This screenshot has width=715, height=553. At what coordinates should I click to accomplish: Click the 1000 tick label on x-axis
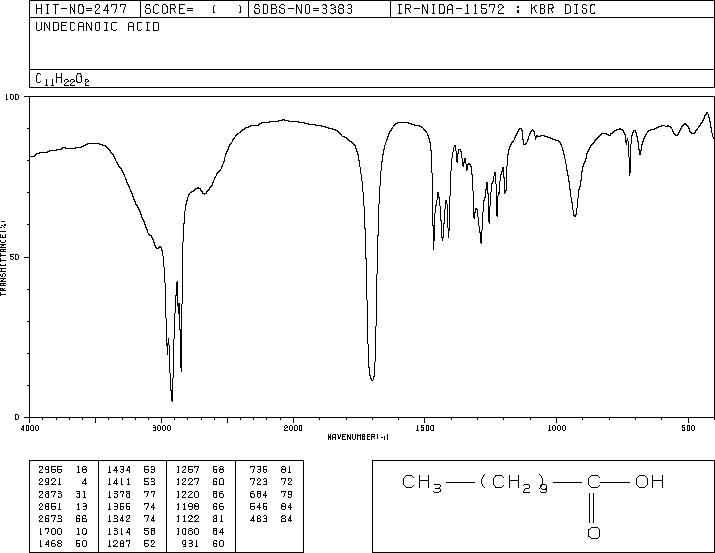coord(556,428)
